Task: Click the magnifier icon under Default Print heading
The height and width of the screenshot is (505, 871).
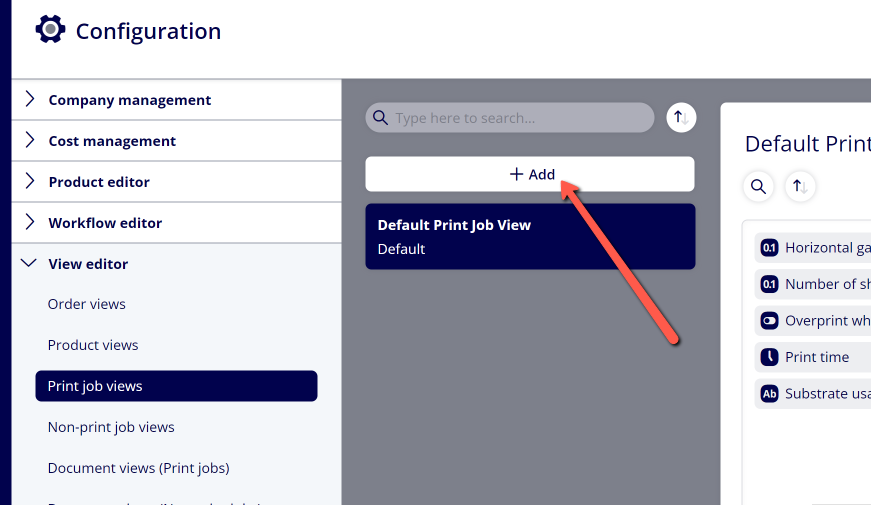Action: pyautogui.click(x=758, y=186)
